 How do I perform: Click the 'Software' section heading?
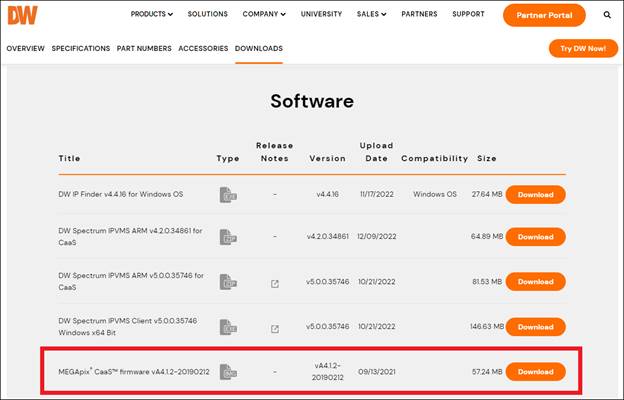click(312, 101)
